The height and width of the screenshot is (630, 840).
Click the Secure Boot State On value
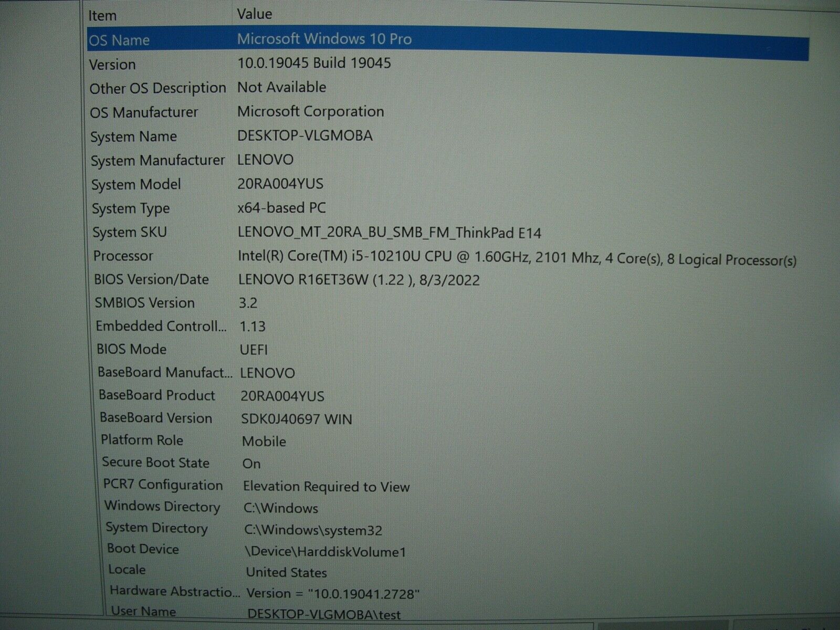pos(251,464)
